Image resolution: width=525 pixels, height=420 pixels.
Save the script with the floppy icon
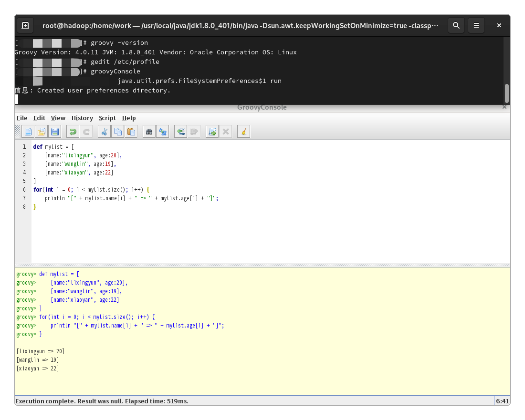pyautogui.click(x=55, y=132)
